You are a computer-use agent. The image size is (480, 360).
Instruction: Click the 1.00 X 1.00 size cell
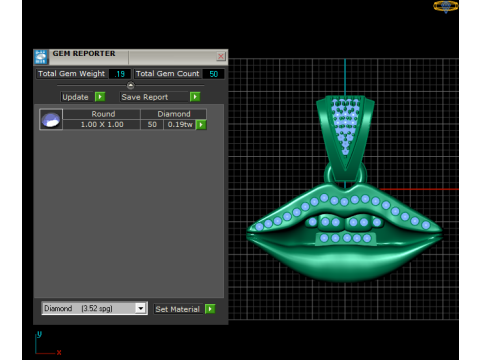click(x=102, y=124)
